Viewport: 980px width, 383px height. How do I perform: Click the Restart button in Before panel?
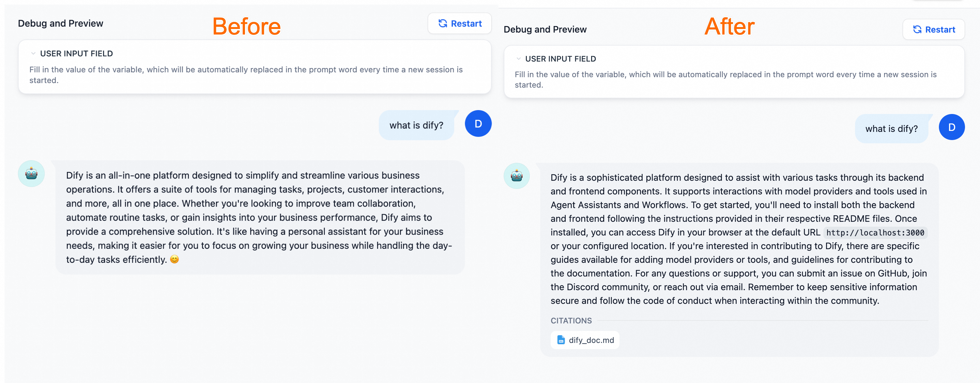point(460,23)
